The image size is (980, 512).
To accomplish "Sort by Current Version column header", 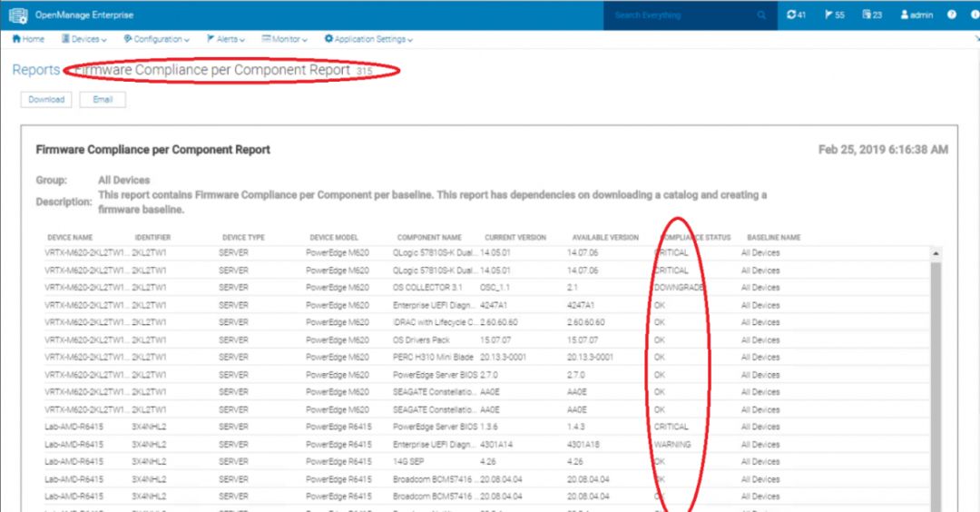I will tap(515, 238).
